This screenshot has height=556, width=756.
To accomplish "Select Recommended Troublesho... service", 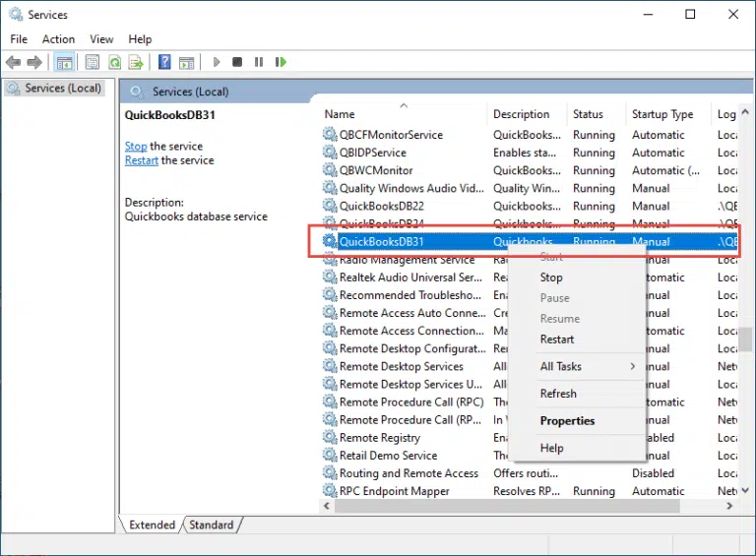I will click(410, 295).
